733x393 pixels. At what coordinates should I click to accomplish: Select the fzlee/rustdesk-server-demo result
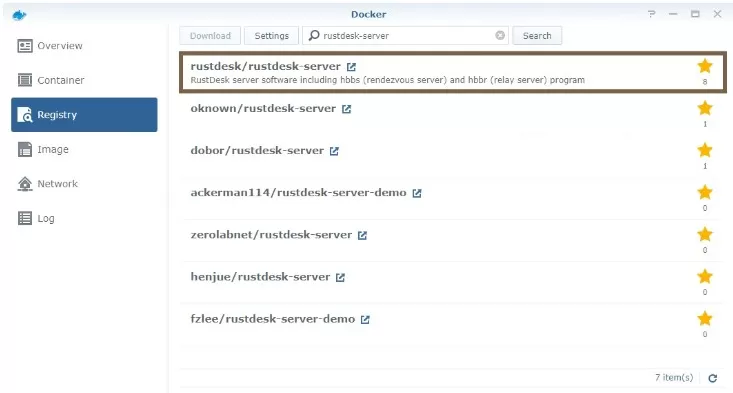[453, 324]
